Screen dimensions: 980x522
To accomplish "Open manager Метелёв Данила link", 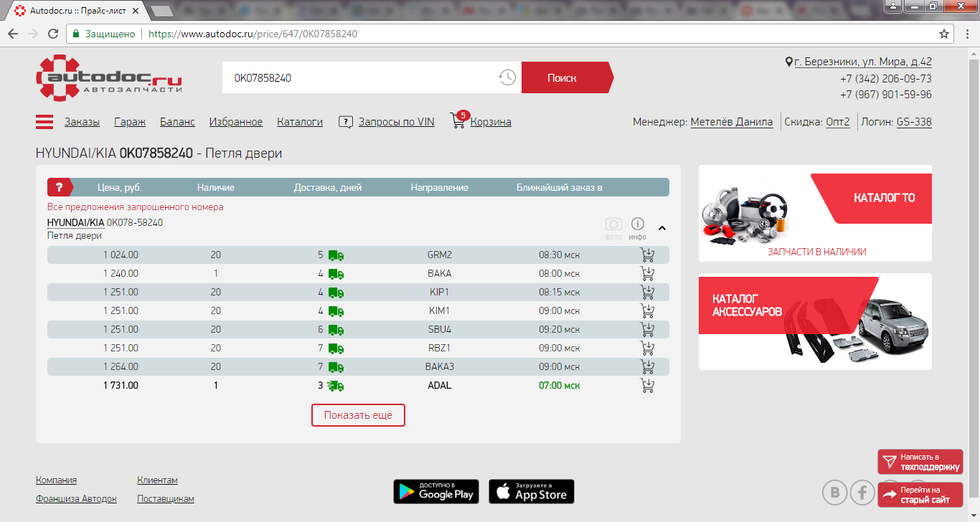I will (732, 122).
